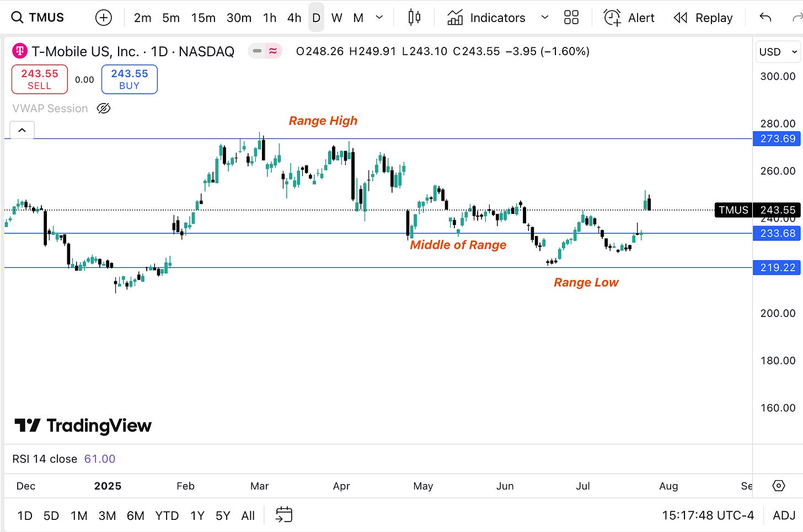The height and width of the screenshot is (532, 803).
Task: Click the TradingView logo
Action: pos(83,426)
